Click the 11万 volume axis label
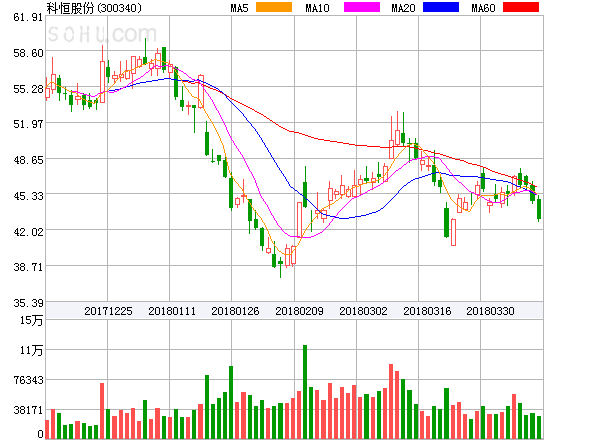This screenshot has height=440, width=600. pyautogui.click(x=31, y=350)
